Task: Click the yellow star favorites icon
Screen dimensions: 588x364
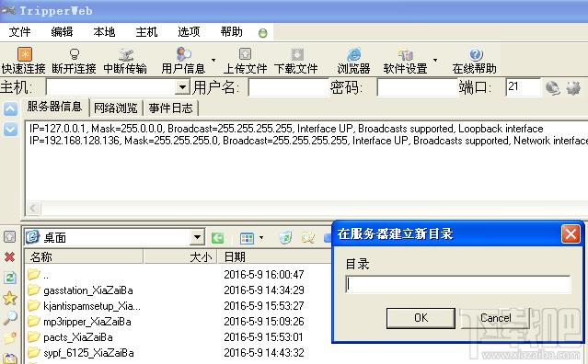Action: pos(10,298)
